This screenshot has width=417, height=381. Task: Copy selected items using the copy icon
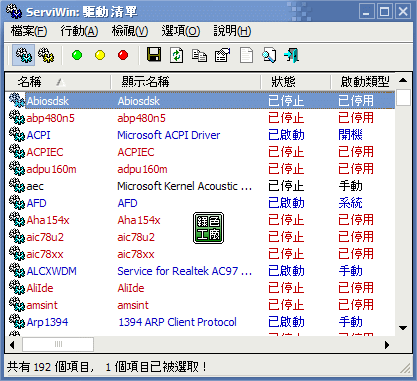[199, 55]
